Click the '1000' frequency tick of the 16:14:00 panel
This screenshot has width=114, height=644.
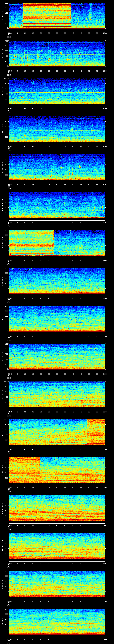click(6, 3)
